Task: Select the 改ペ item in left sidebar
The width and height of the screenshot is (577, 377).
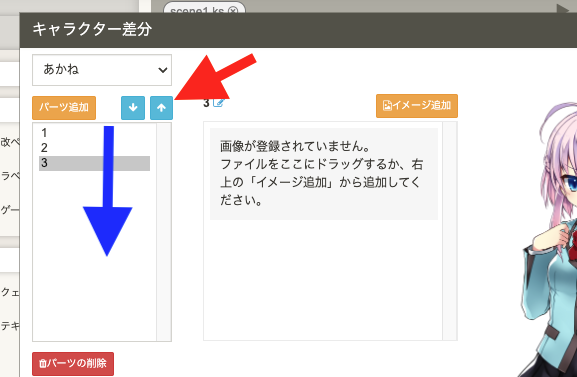Action: coord(10,142)
